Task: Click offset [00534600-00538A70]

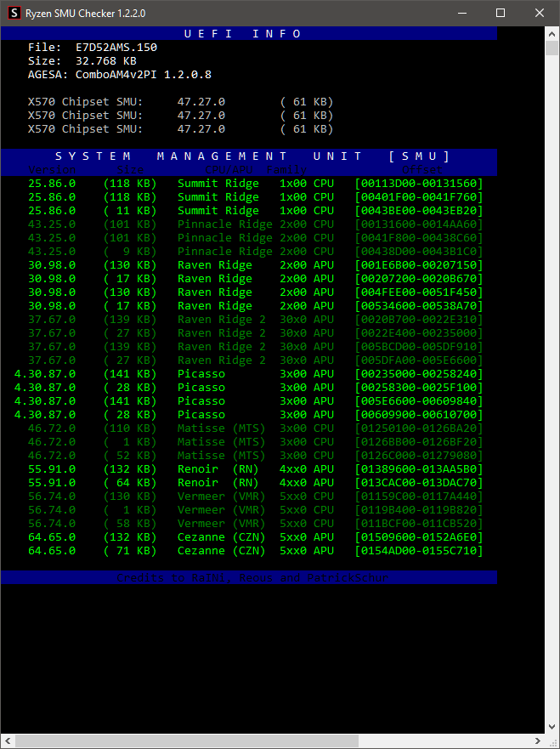Action: pyautogui.click(x=419, y=306)
